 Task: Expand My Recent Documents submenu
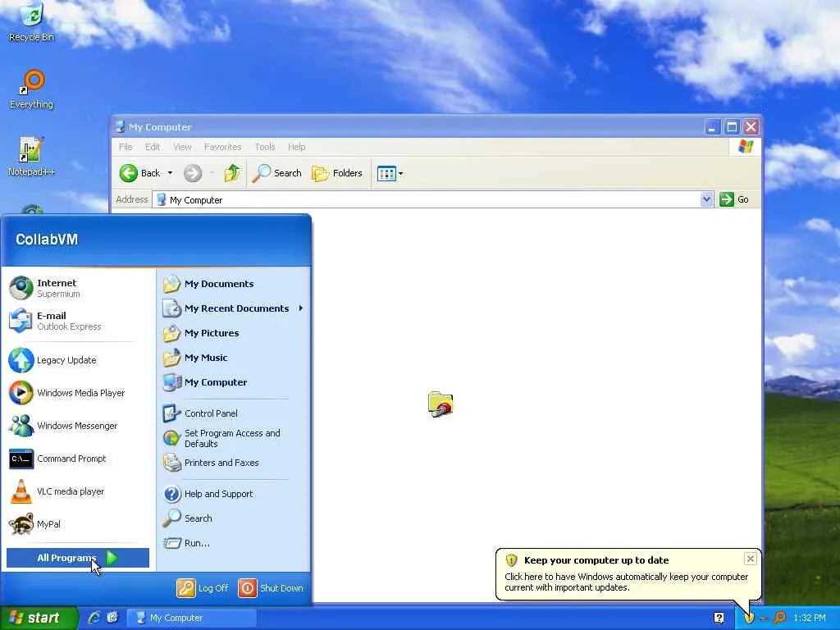pyautogui.click(x=234, y=308)
